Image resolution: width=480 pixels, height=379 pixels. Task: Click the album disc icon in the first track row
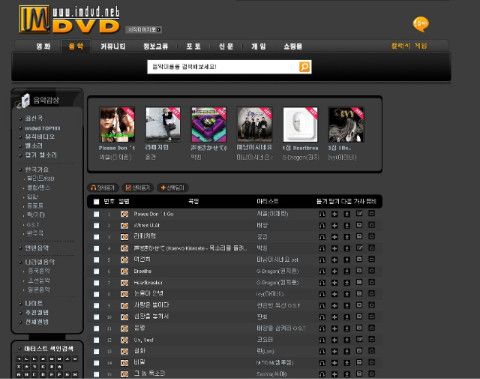[x=124, y=214]
